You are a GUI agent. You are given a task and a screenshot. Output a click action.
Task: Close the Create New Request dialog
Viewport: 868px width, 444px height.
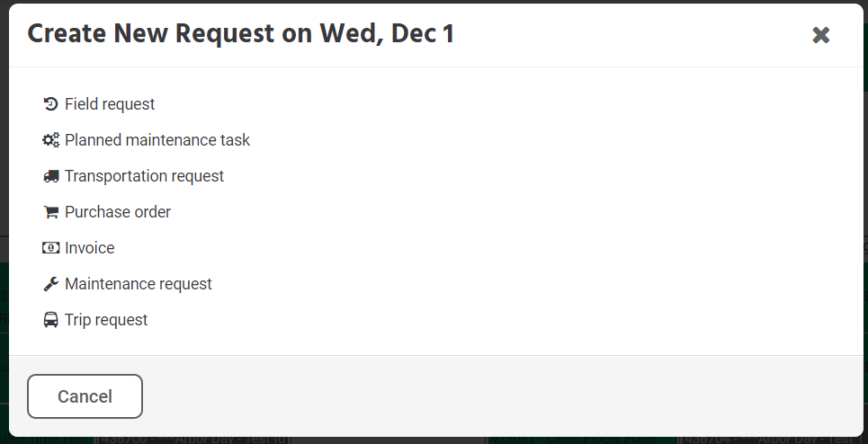tap(821, 35)
